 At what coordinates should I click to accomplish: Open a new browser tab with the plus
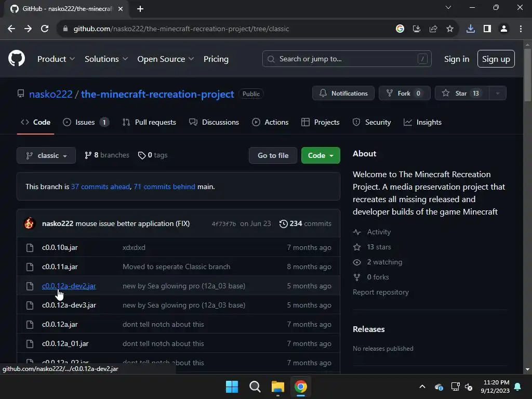point(140,9)
